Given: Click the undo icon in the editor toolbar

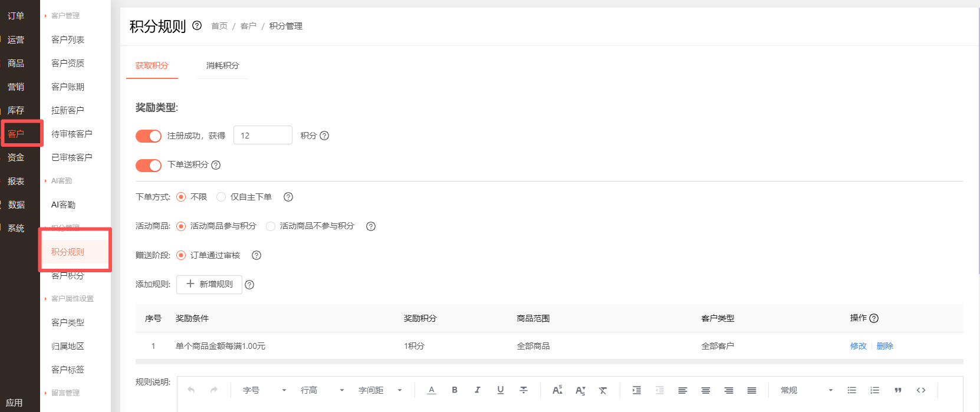Looking at the screenshot, I should (x=191, y=390).
